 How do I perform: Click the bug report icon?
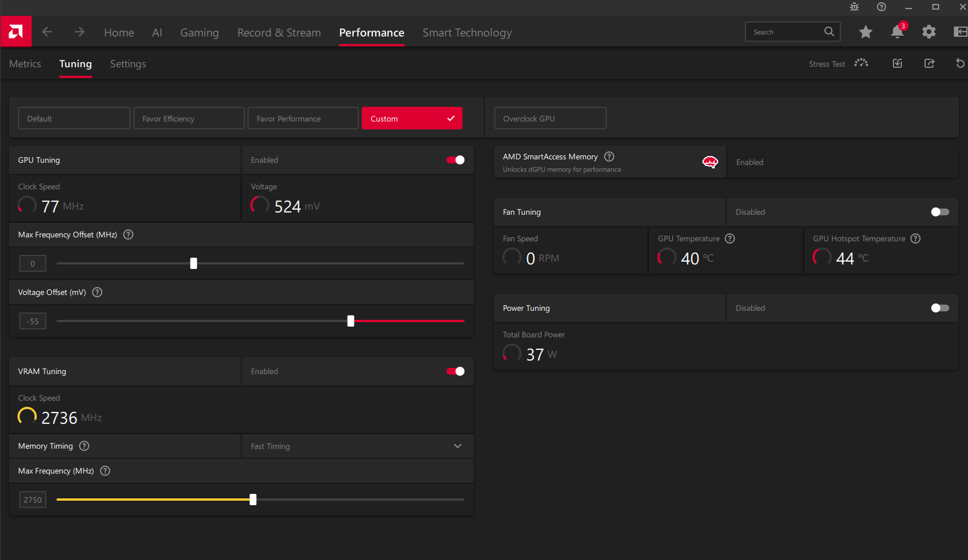pos(854,7)
